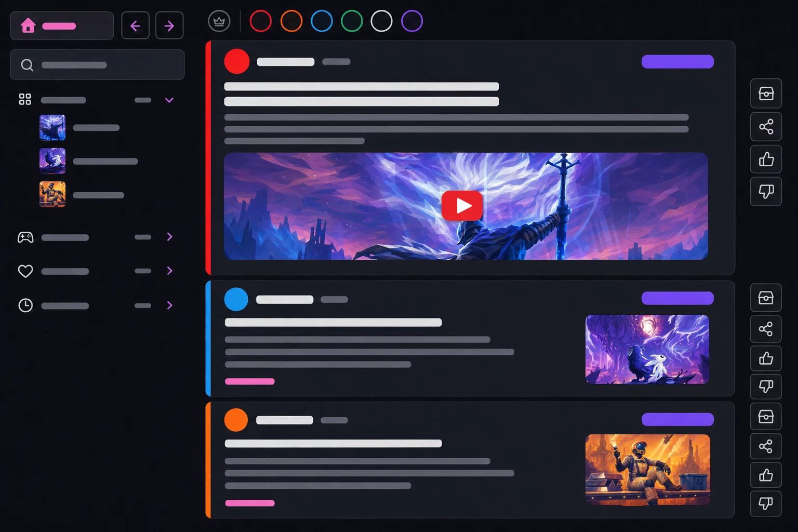Thumbs down the orange-accent post
This screenshot has height=532, width=798.
click(766, 503)
